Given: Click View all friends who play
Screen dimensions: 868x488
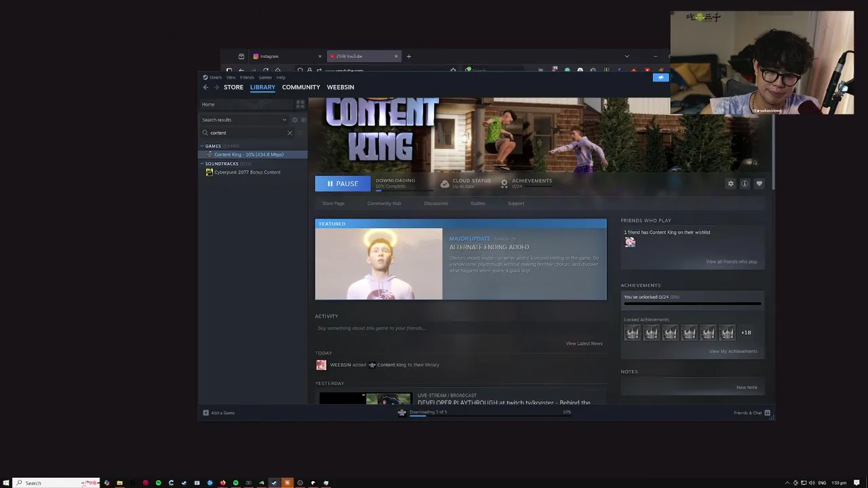Looking at the screenshot, I should [x=731, y=262].
